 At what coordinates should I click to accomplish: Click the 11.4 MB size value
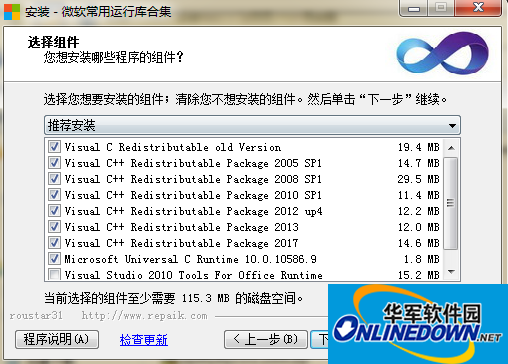pyautogui.click(x=419, y=195)
